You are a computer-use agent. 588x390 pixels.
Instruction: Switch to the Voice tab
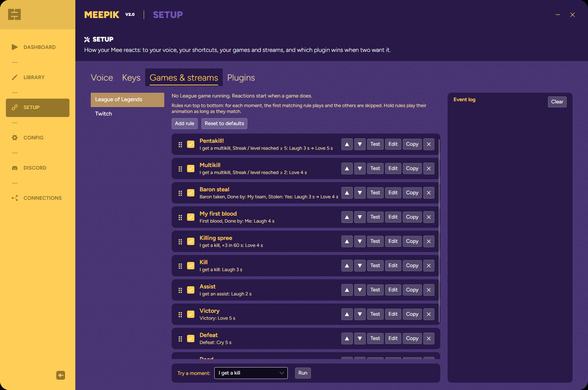coord(102,78)
